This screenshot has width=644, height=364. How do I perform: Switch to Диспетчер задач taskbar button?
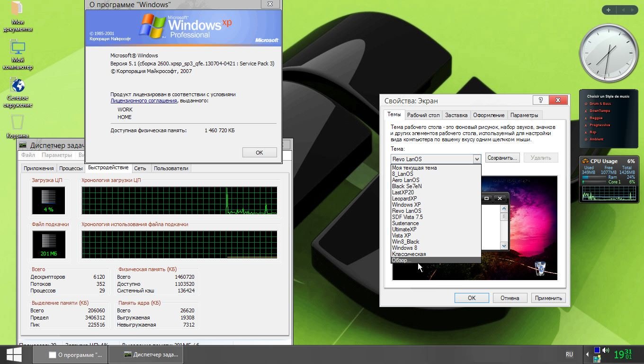point(146,355)
